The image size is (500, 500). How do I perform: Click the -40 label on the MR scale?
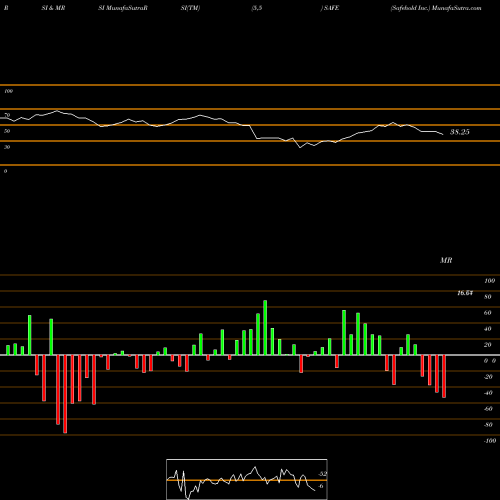pos(488,393)
